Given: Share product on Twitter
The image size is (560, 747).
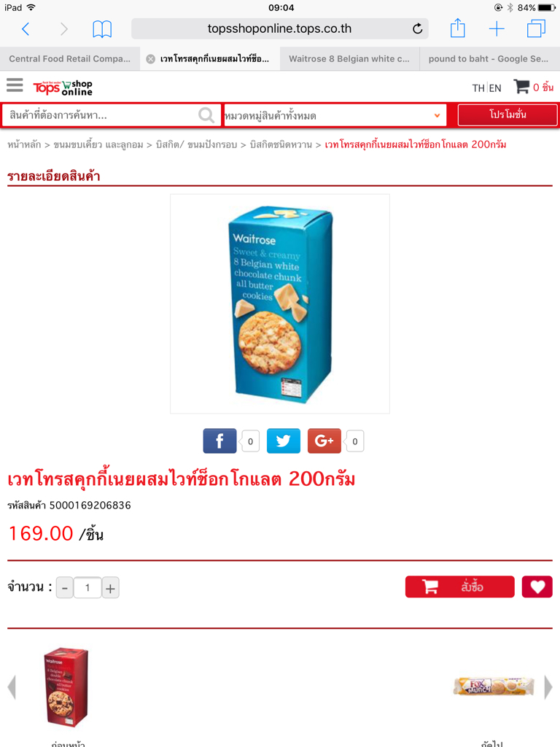Looking at the screenshot, I should click(x=284, y=441).
